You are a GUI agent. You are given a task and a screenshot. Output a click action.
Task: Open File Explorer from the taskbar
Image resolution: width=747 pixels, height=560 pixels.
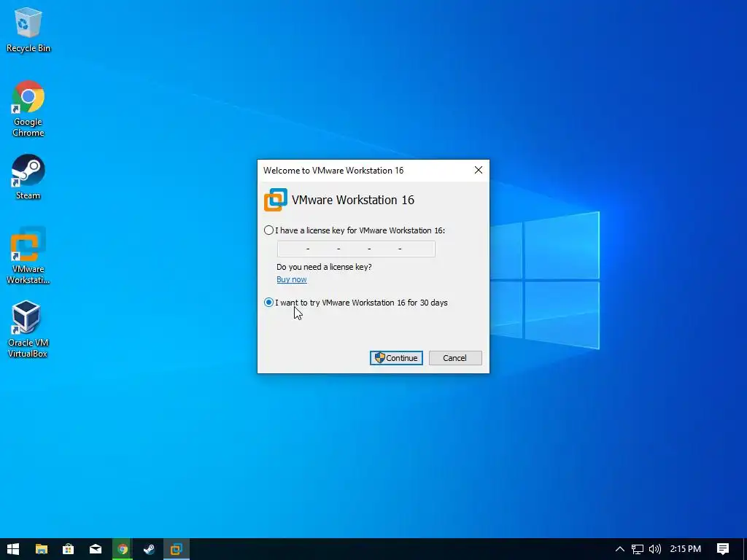point(42,549)
